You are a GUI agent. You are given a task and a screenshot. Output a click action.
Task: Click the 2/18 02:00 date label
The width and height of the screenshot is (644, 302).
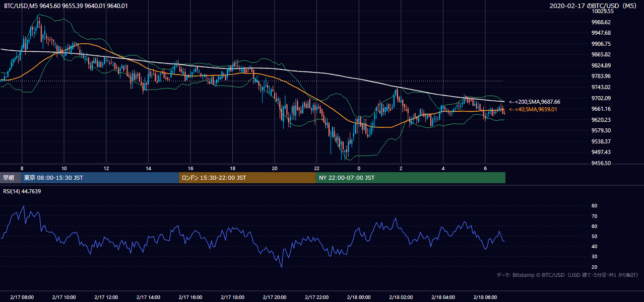(401, 297)
